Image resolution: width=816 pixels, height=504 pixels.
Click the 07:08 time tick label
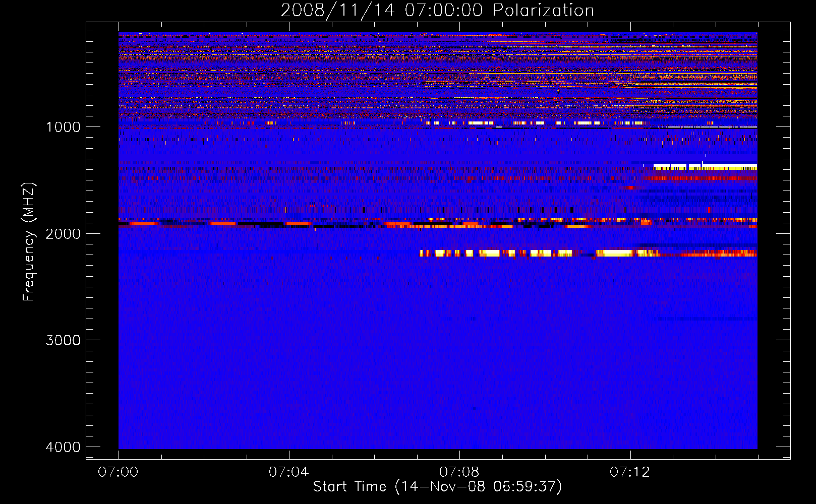[x=459, y=472]
